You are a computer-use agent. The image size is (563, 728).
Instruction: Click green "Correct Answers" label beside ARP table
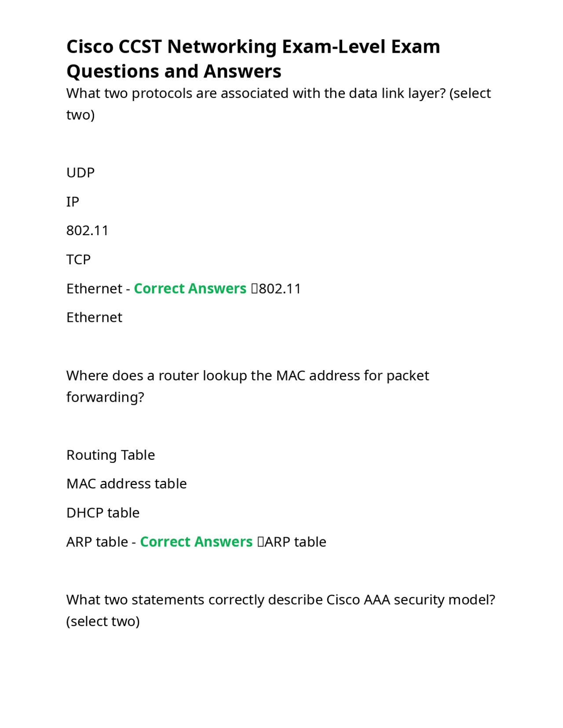click(196, 542)
